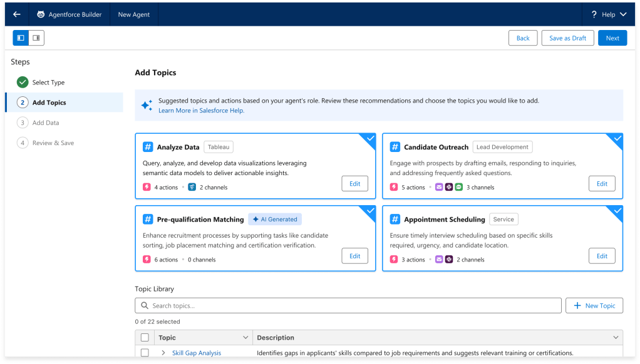This screenshot has width=640, height=364.
Task: Open the New Agent tab
Action: (133, 14)
